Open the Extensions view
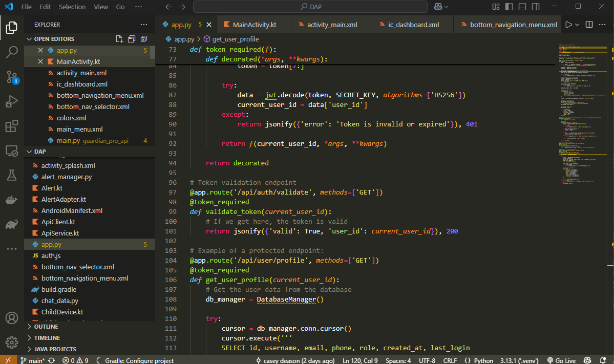Viewport: 614px width, 364px height. coord(11,126)
